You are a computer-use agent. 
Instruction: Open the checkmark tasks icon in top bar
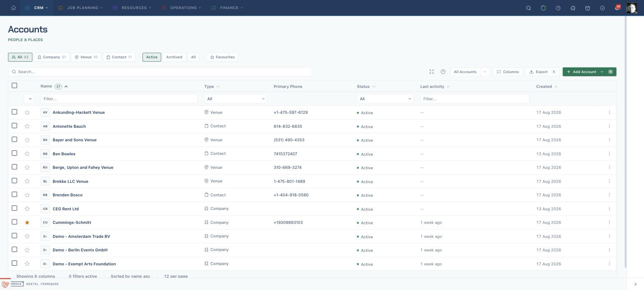point(603,8)
